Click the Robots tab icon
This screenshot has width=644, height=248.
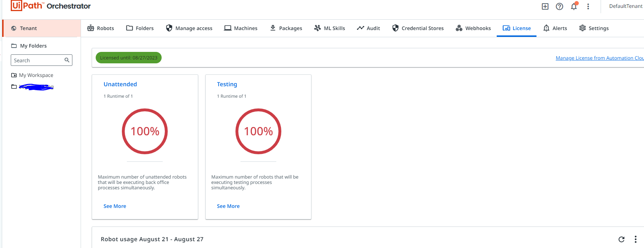91,28
